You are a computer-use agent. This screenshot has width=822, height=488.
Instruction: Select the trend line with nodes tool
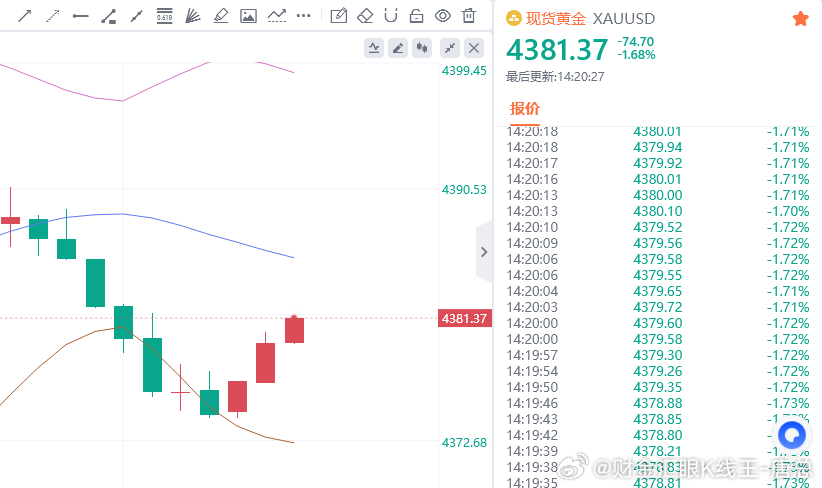pyautogui.click(x=136, y=16)
